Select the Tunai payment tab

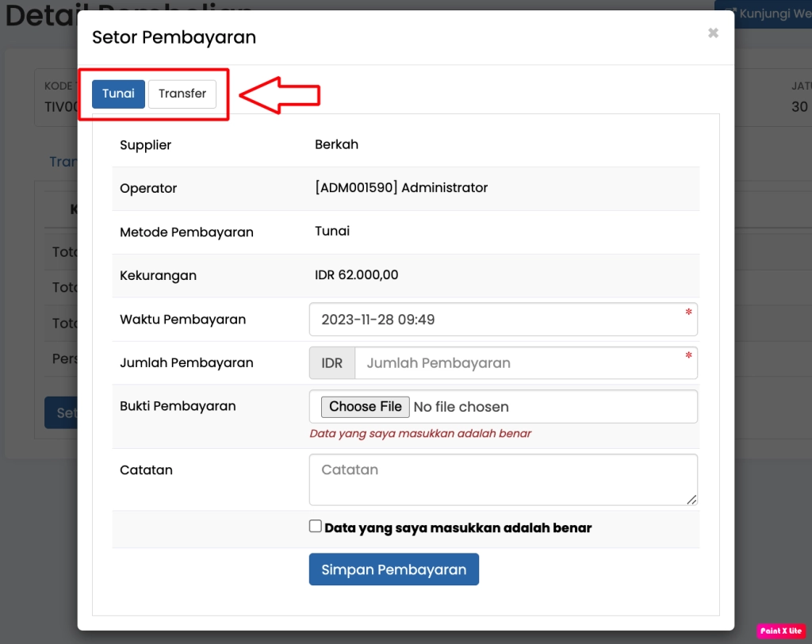pyautogui.click(x=118, y=94)
